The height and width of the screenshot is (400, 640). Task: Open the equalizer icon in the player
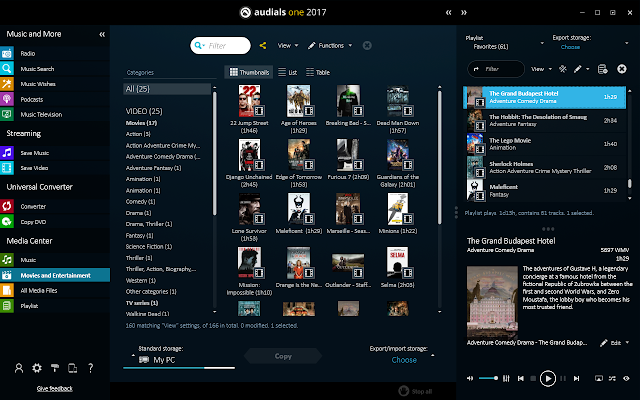(x=506, y=378)
